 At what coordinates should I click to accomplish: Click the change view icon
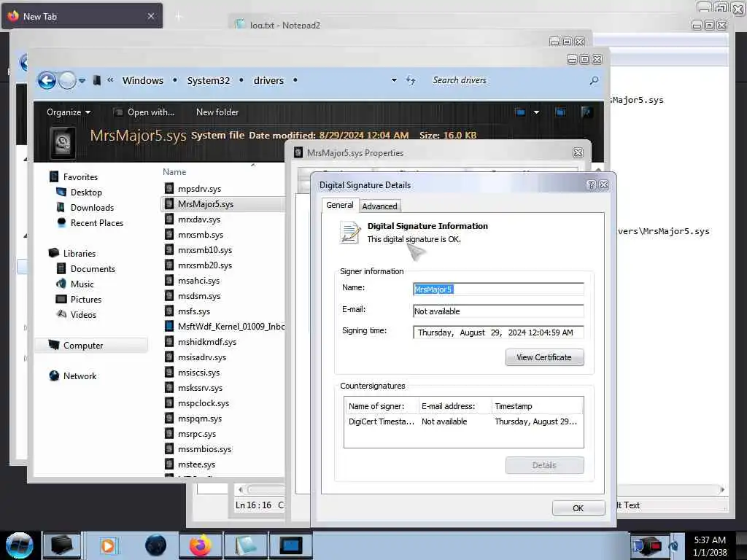pos(519,112)
